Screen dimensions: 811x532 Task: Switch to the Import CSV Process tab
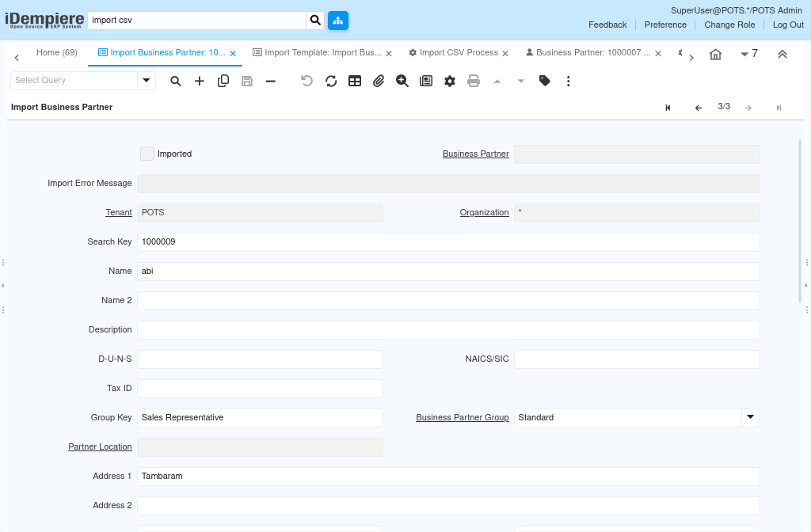pos(454,53)
